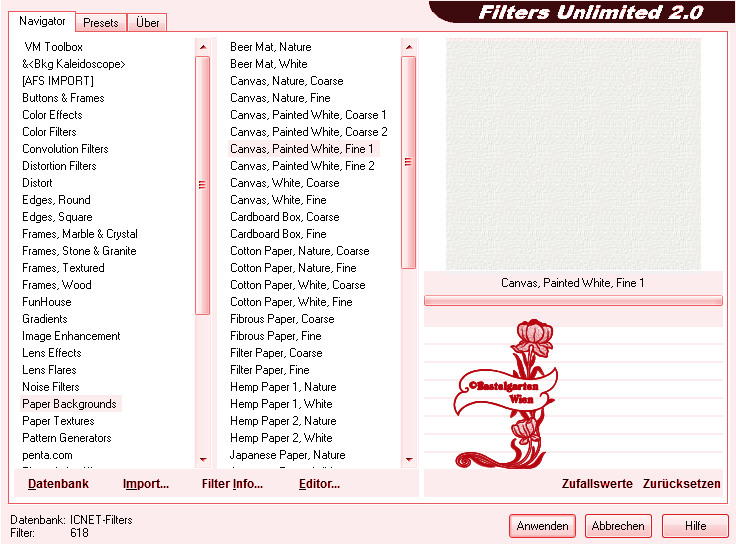
Task: Click the canvas texture preview image
Action: [573, 154]
